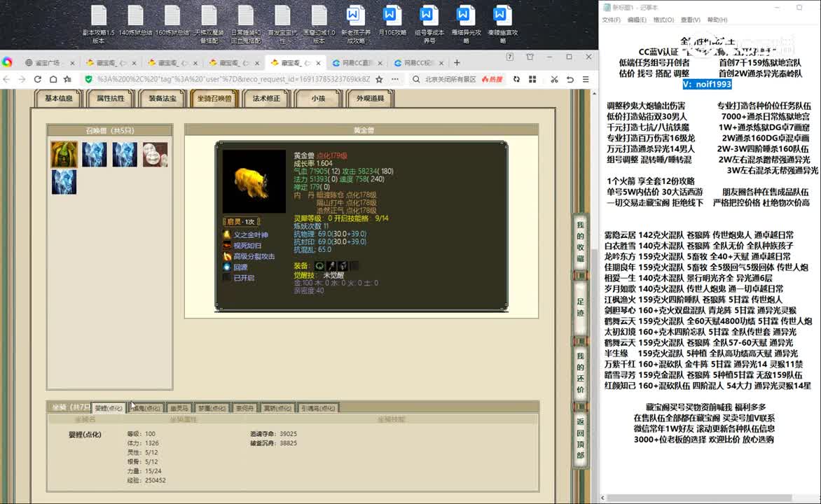Reload the current browser page

[x=38, y=80]
